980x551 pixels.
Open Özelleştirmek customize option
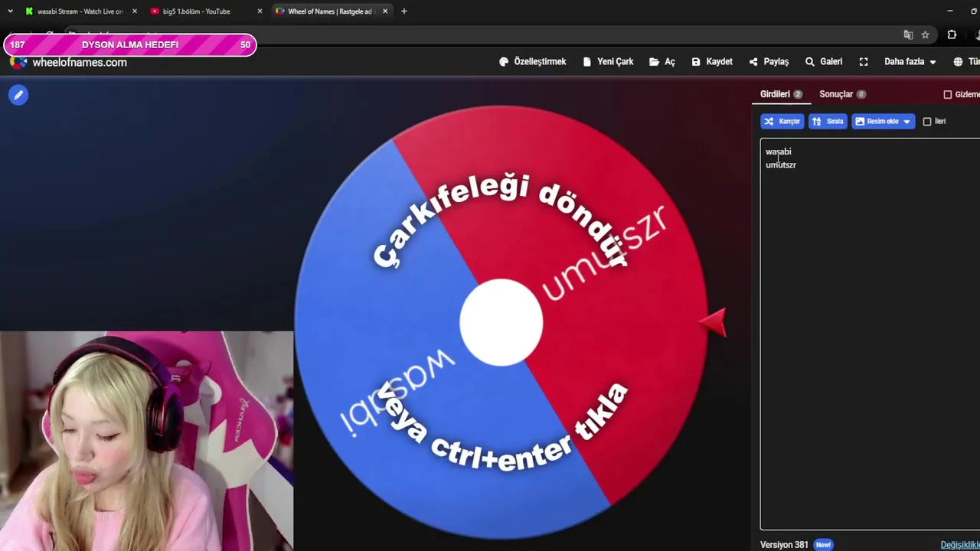(532, 61)
